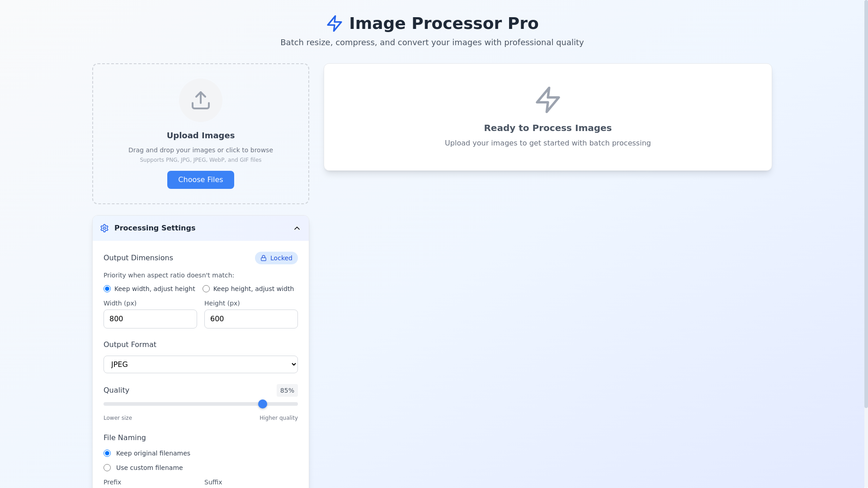Image resolution: width=868 pixels, height=488 pixels.
Task: Click the Output Format label
Action: tap(130, 345)
